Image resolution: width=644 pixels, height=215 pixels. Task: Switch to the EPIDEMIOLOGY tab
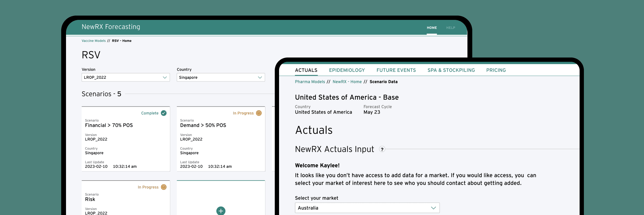pyautogui.click(x=347, y=70)
